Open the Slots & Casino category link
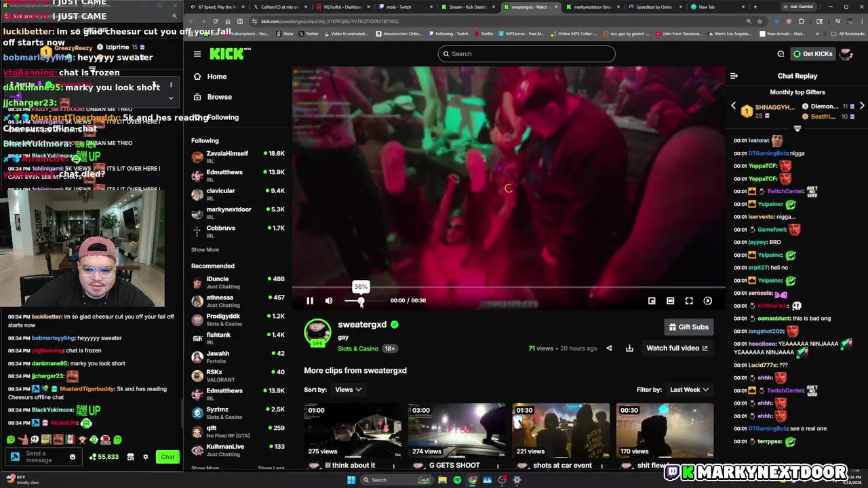Image resolution: width=868 pixels, height=488 pixels. coord(358,348)
